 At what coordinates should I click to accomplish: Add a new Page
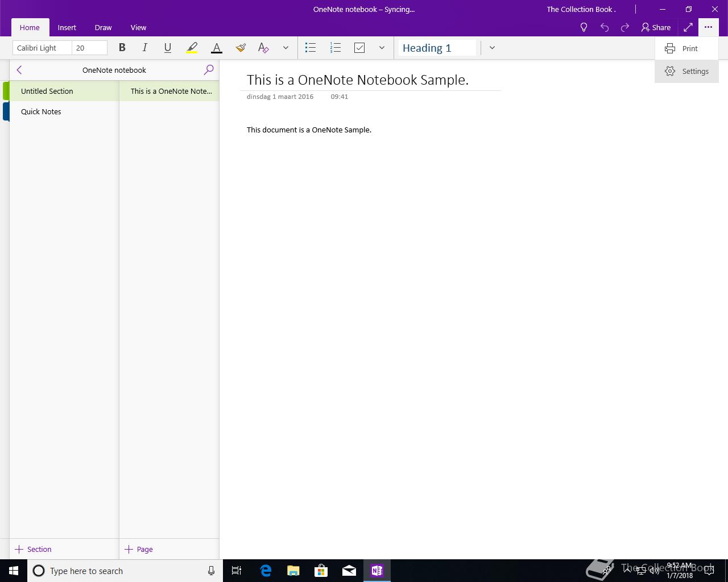tap(139, 549)
